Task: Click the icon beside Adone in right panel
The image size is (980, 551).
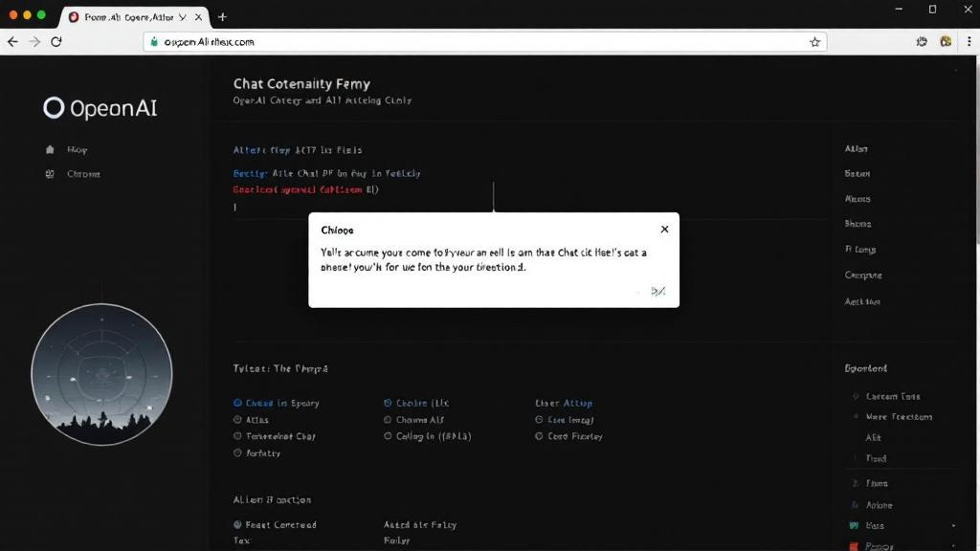Action: (855, 505)
